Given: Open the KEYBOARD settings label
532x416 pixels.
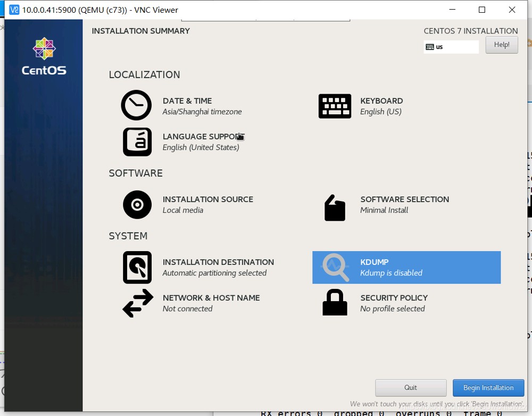Looking at the screenshot, I should point(381,101).
